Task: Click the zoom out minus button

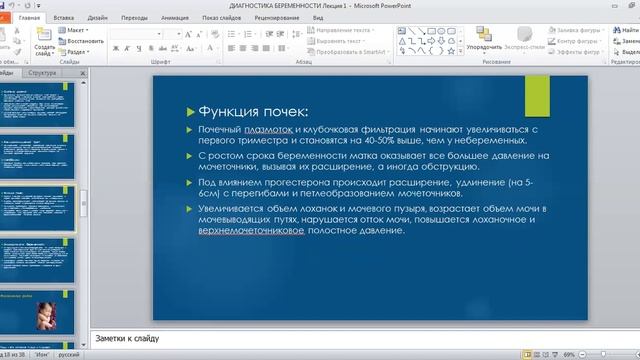Action: click(582, 355)
